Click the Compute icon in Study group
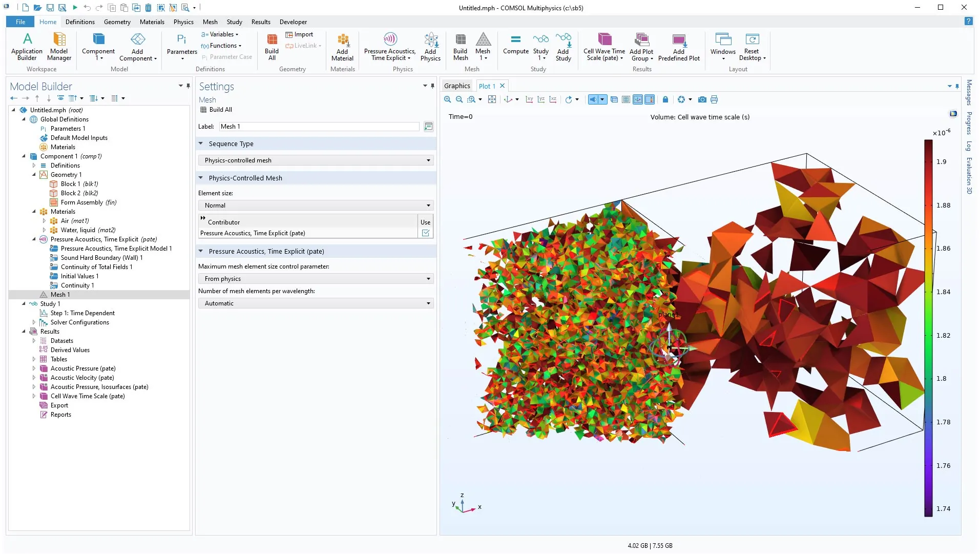Screen dimensions: 980x554 click(515, 44)
